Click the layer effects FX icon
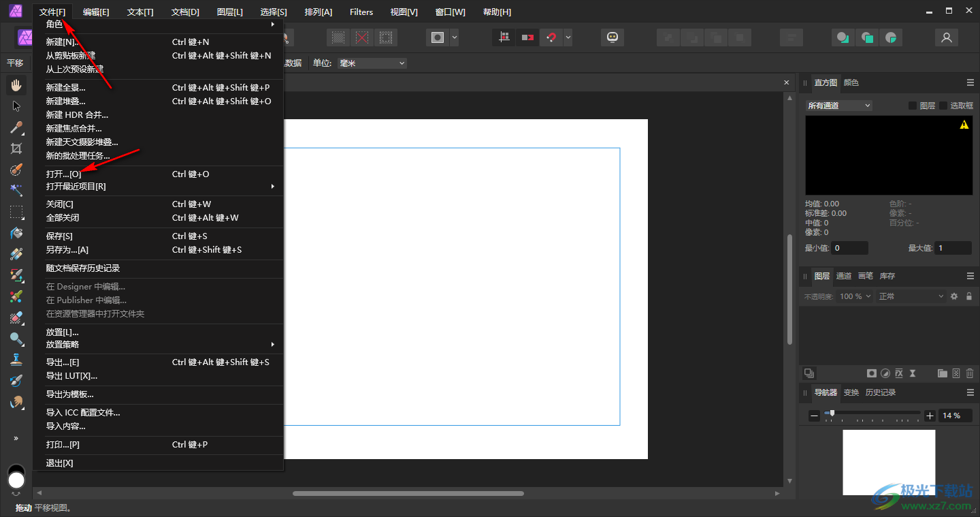 (x=899, y=373)
